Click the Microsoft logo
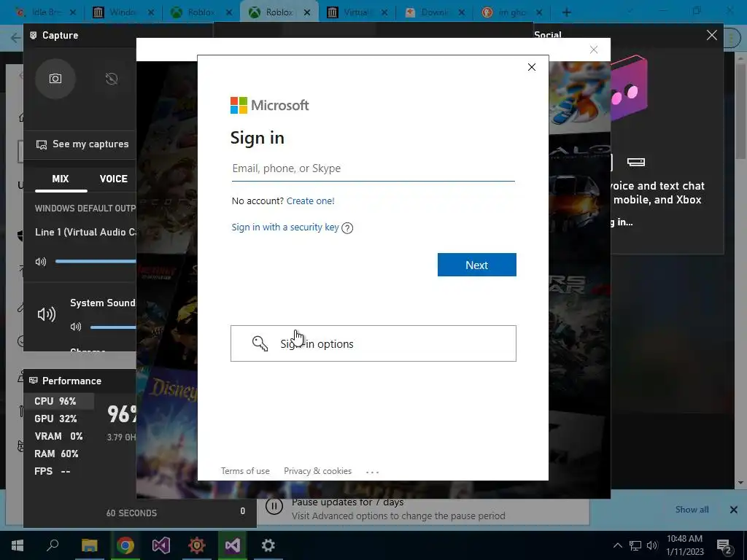This screenshot has width=747, height=560. [270, 105]
